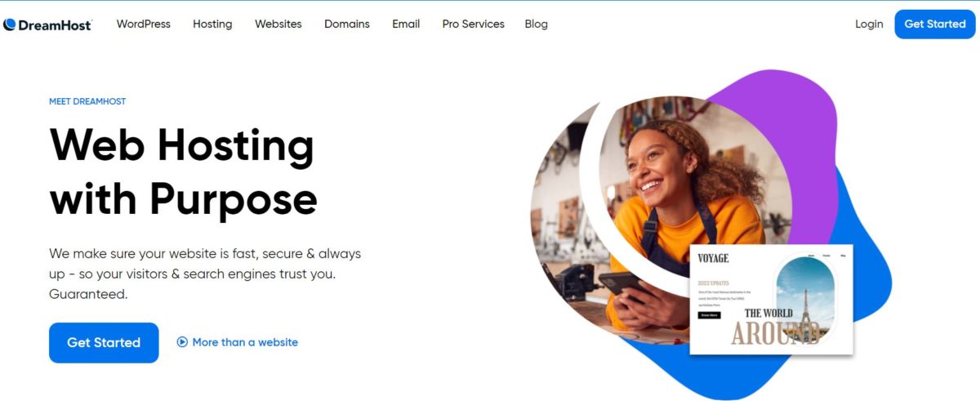Expand the Websites navigation menu
Image resolution: width=980 pixels, height=401 pixels.
click(x=278, y=25)
